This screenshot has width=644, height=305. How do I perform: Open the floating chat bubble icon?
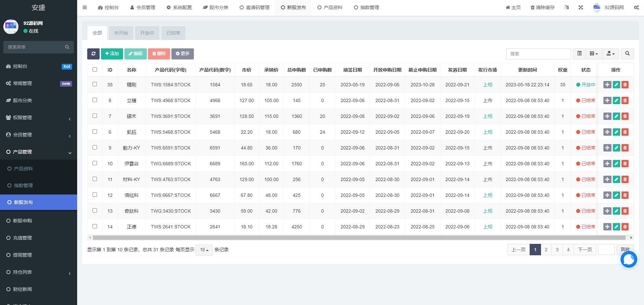pyautogui.click(x=629, y=259)
